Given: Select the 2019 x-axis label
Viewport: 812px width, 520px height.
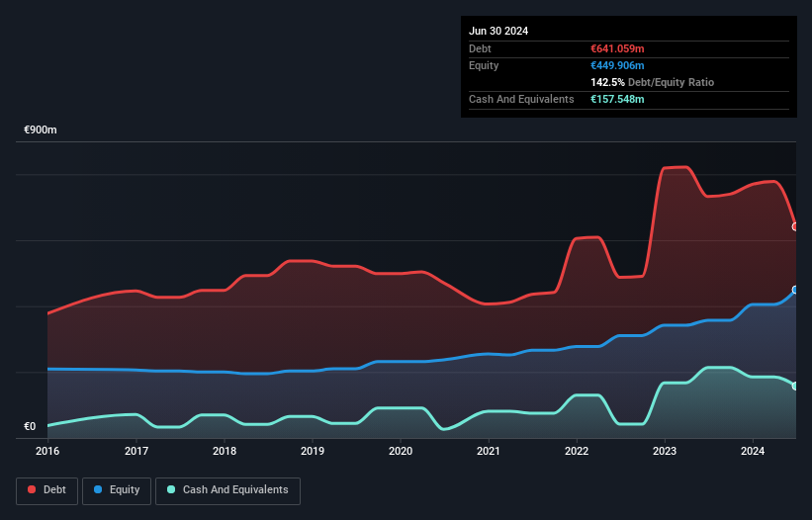Looking at the screenshot, I should point(313,451).
